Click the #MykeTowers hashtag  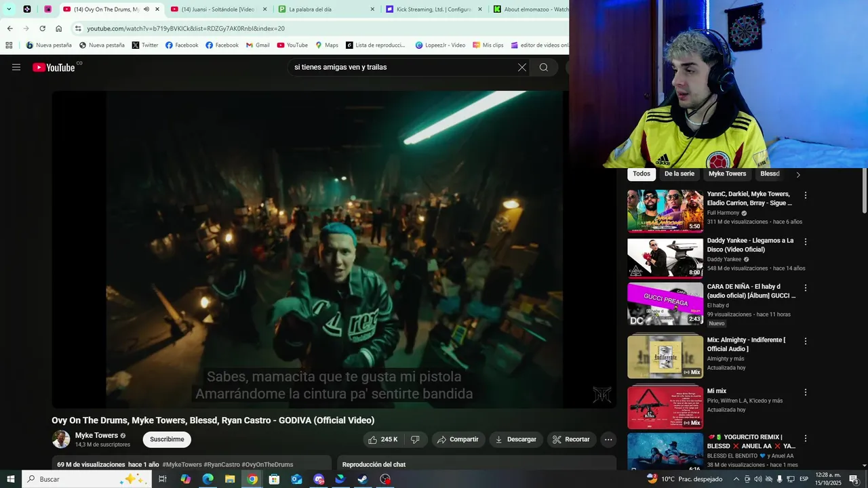point(182,465)
